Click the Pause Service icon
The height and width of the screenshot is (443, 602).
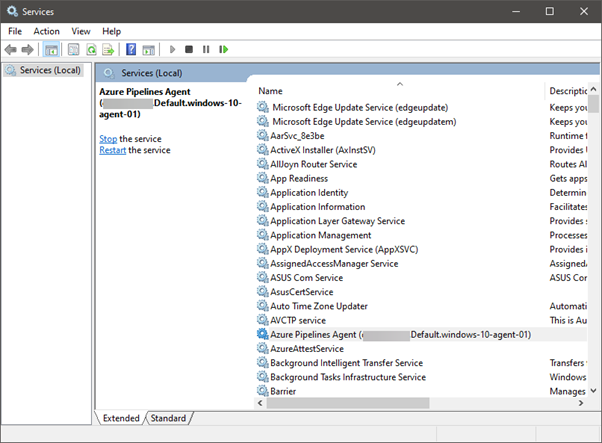[x=206, y=50]
